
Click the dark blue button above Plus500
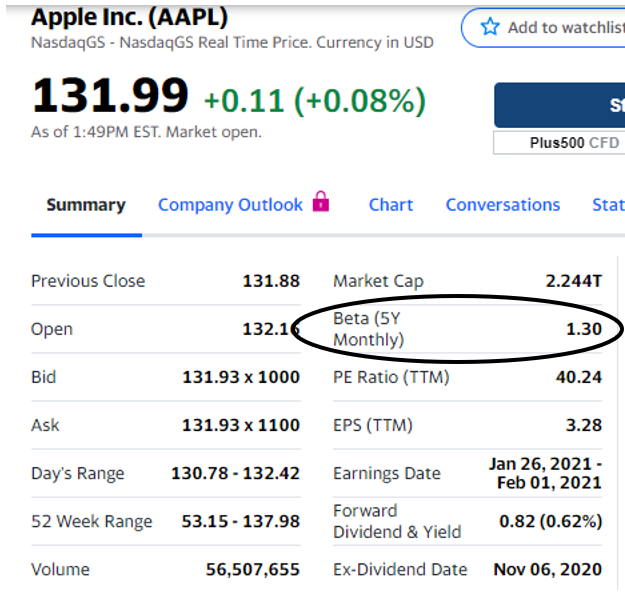pyautogui.click(x=560, y=105)
